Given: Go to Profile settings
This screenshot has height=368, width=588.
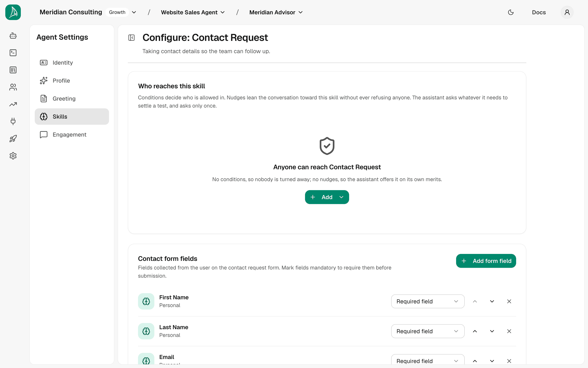Looking at the screenshot, I should point(72,81).
